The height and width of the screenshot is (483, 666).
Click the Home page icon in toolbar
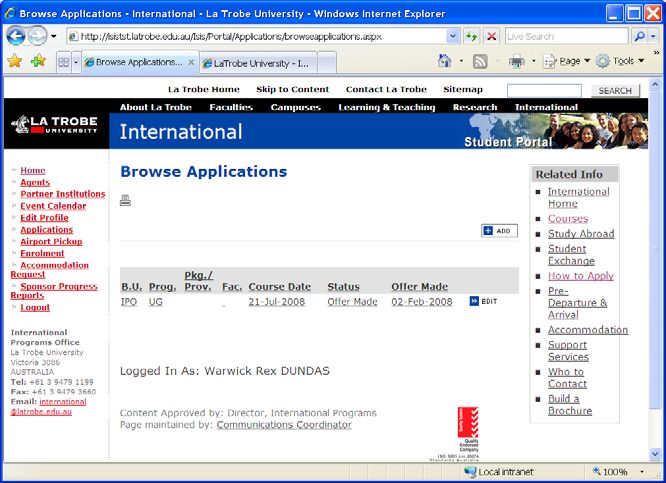445,61
